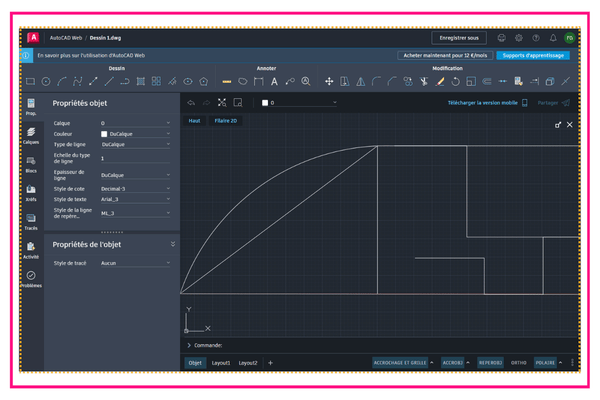Choose the Leader line annotation tool
Screen dimensions: 600x400
click(x=290, y=82)
